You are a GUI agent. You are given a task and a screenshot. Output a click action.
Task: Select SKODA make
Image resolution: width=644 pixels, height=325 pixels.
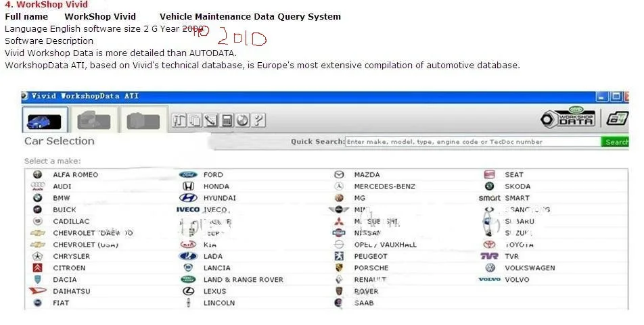(x=517, y=186)
